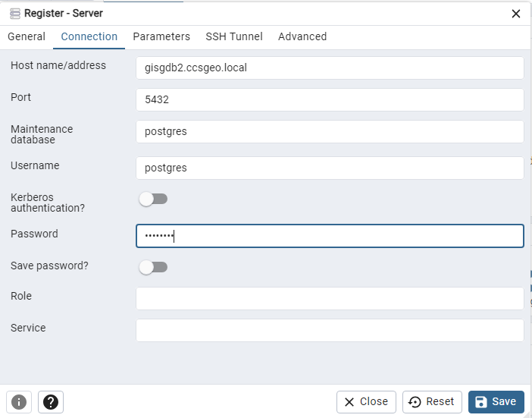Click the Reset button
Image resolution: width=532 pixels, height=418 pixels.
pos(432,402)
